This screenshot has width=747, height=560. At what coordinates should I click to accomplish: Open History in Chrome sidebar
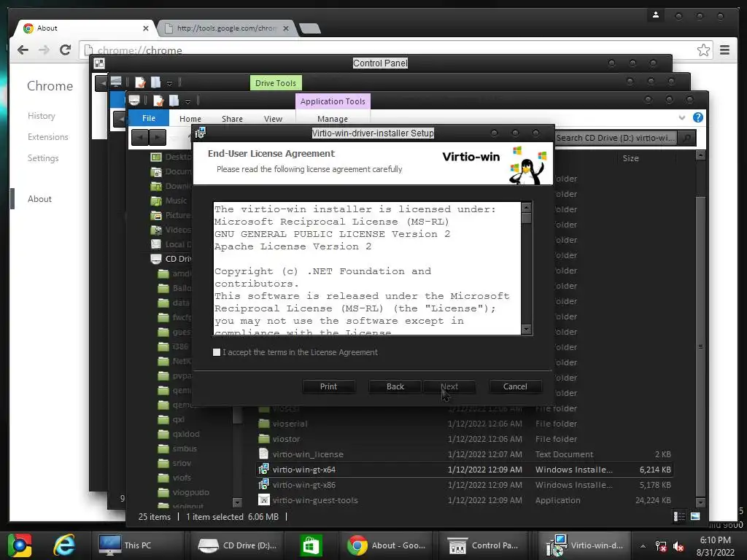pyautogui.click(x=42, y=116)
